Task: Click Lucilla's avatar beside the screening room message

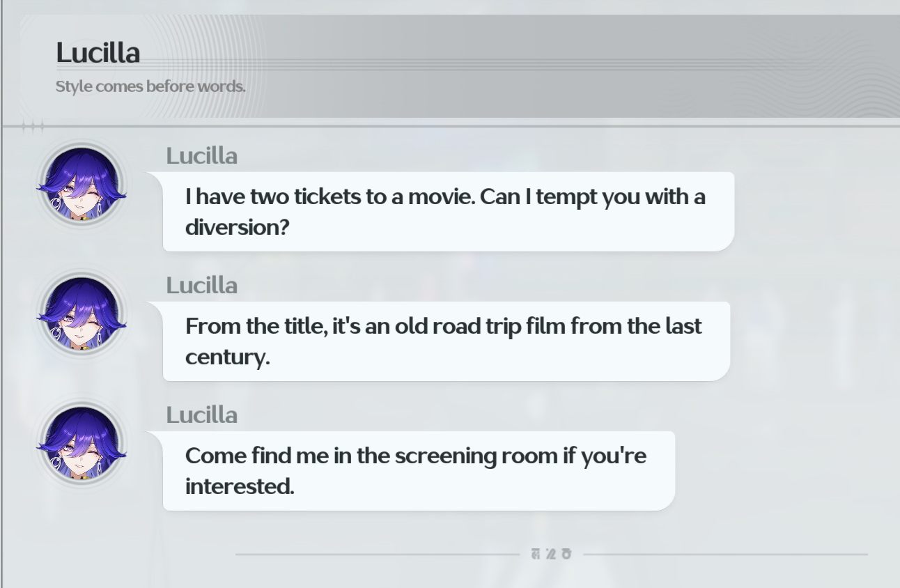Action: (x=82, y=444)
